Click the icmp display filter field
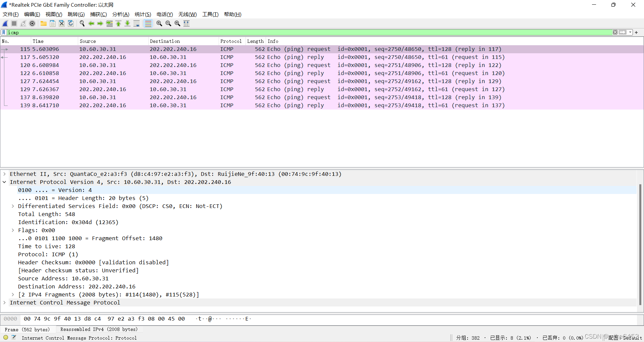This screenshot has height=342, width=644. [x=309, y=32]
